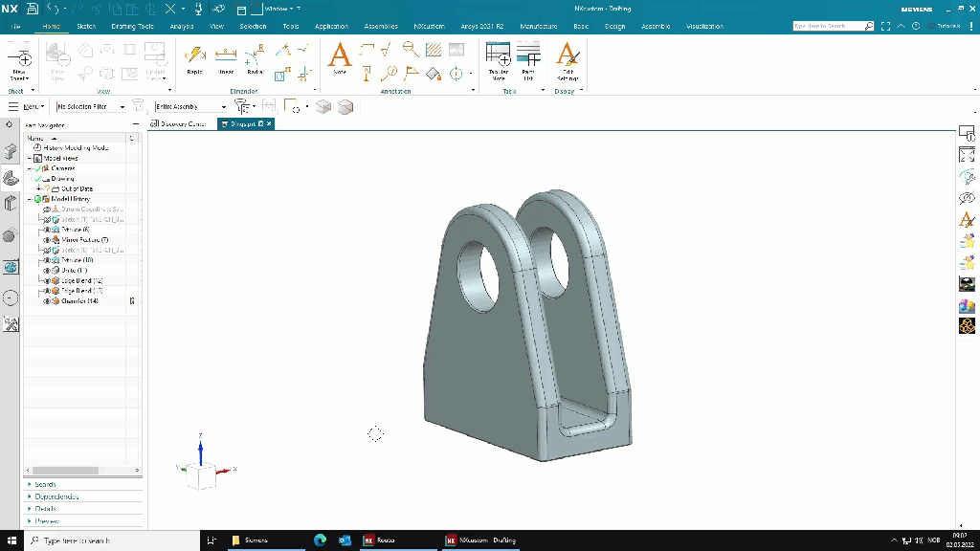Choose the Radial dimension tool
Viewport: 980px width, 551px height.
(255, 58)
